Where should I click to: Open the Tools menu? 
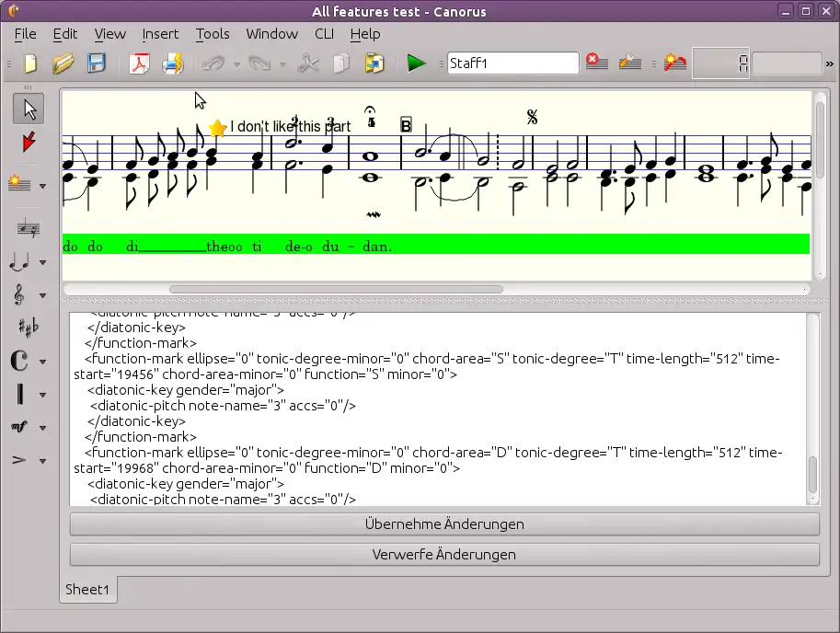pos(213,34)
